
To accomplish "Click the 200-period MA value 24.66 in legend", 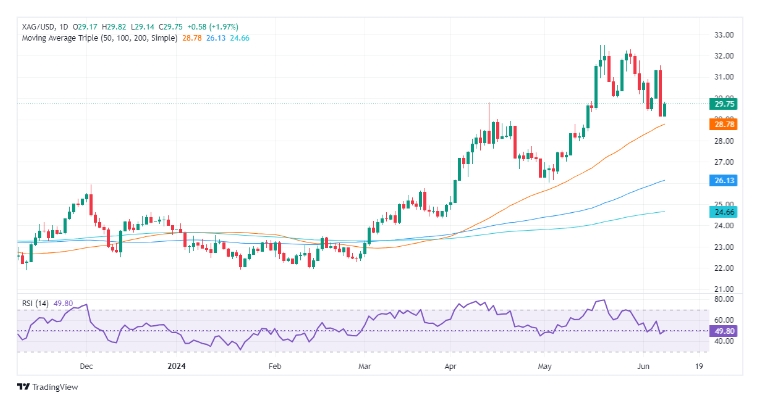I will (239, 38).
